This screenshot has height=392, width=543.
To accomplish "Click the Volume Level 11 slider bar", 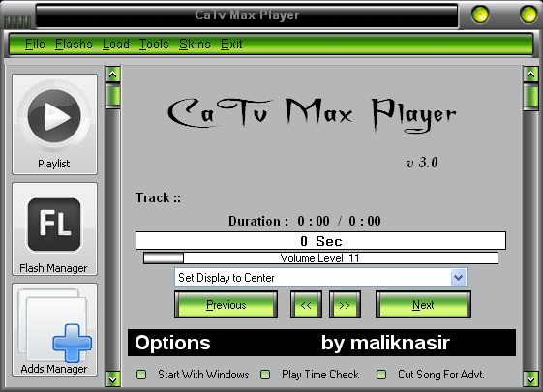I will pyautogui.click(x=320, y=258).
